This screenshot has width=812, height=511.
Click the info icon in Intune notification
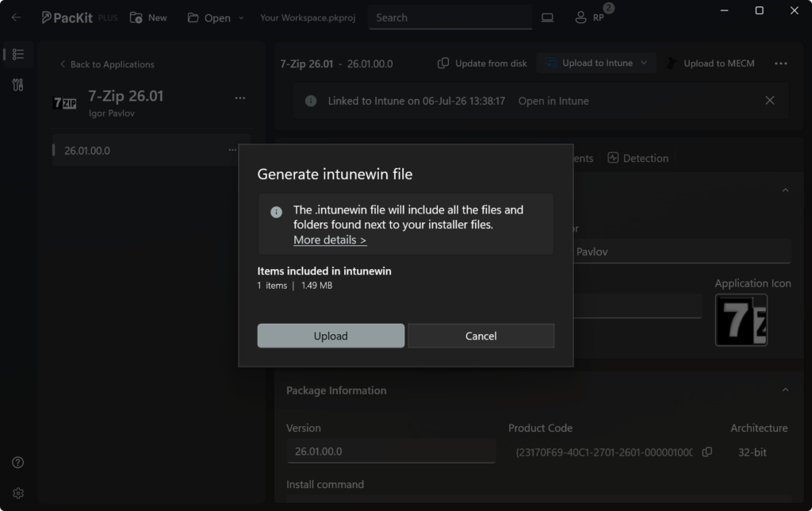tap(311, 101)
